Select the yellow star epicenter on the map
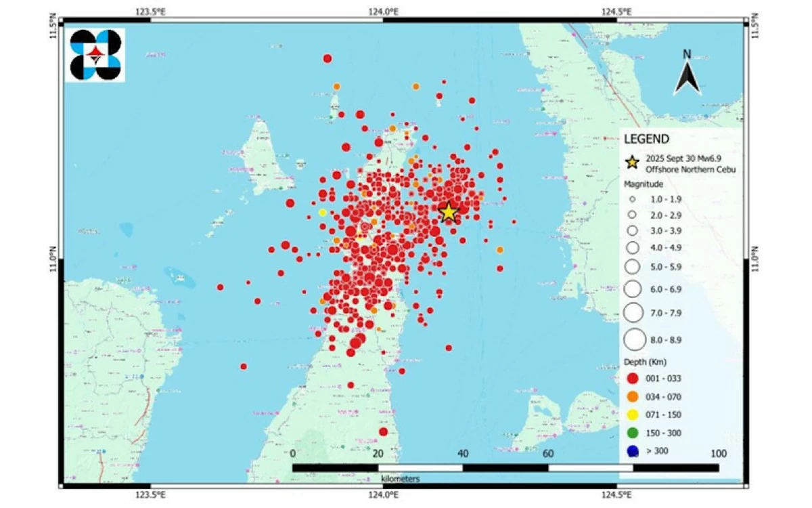The width and height of the screenshot is (812, 508). coord(449,212)
